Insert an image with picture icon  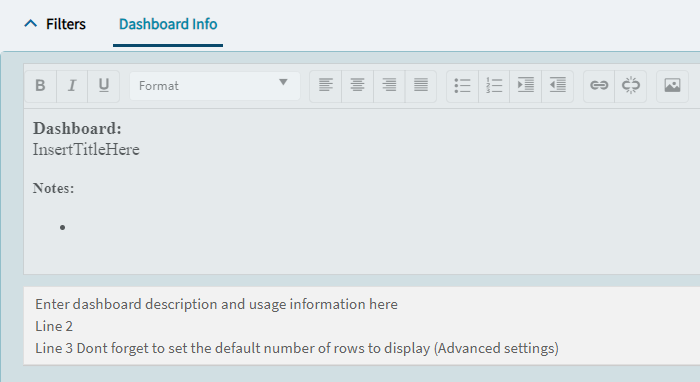click(672, 86)
